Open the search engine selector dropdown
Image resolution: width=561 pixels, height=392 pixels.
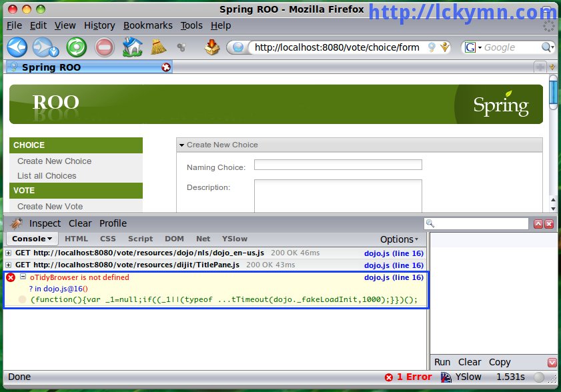480,47
